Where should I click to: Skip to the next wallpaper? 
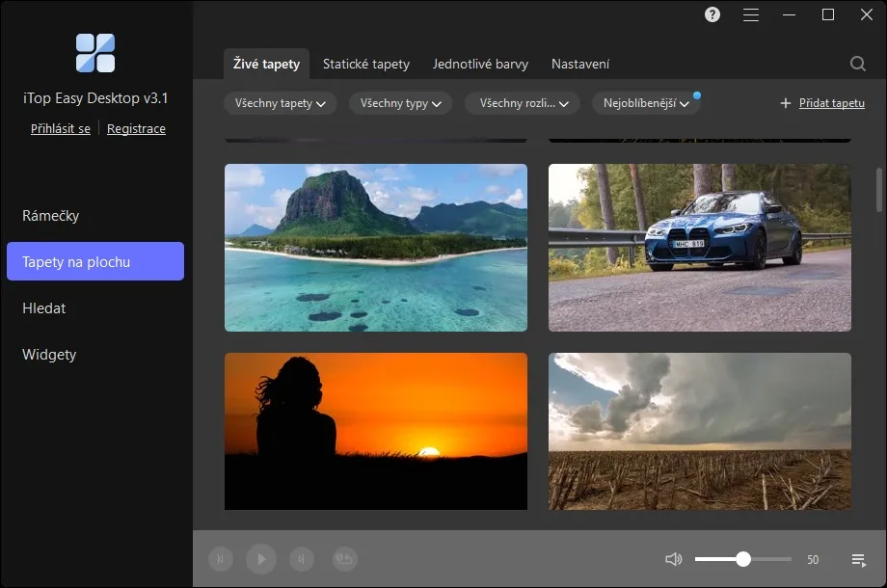(x=302, y=559)
